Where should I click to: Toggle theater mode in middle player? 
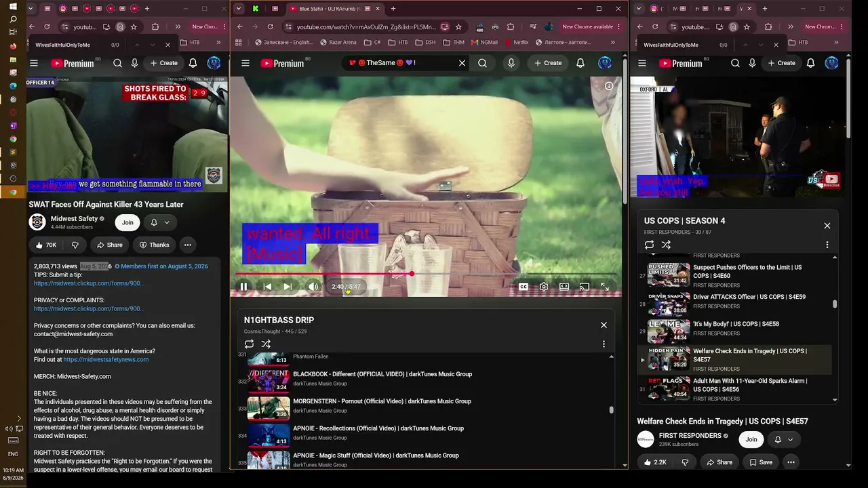(564, 287)
